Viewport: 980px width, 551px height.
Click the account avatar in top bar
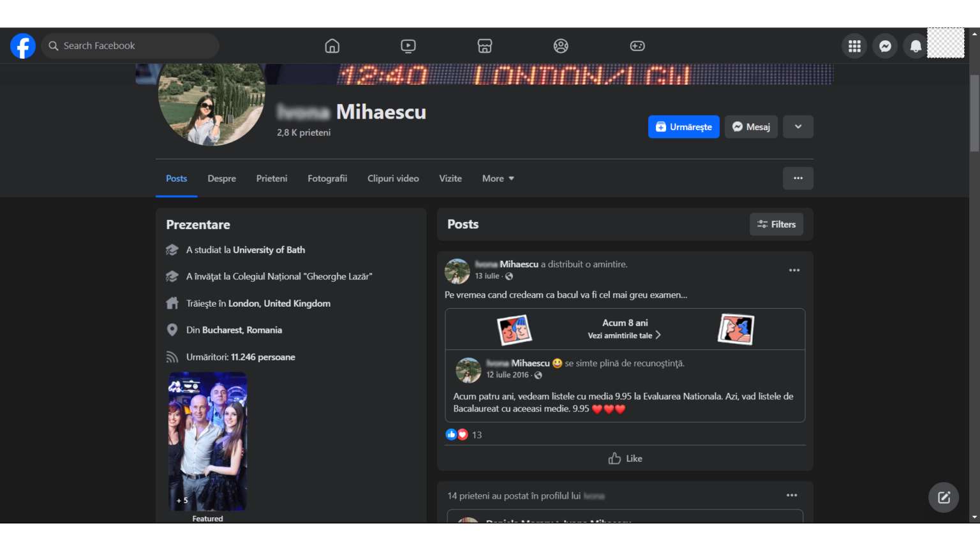pos(946,43)
